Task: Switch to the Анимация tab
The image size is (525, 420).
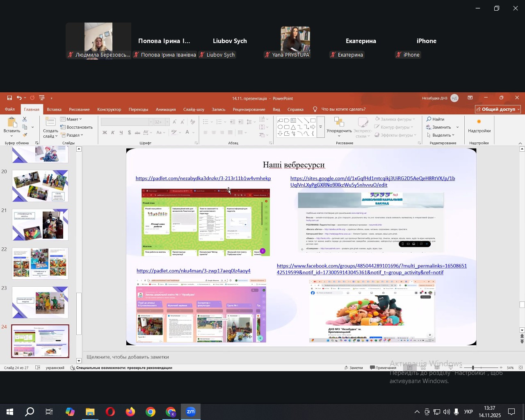Action: click(x=166, y=110)
